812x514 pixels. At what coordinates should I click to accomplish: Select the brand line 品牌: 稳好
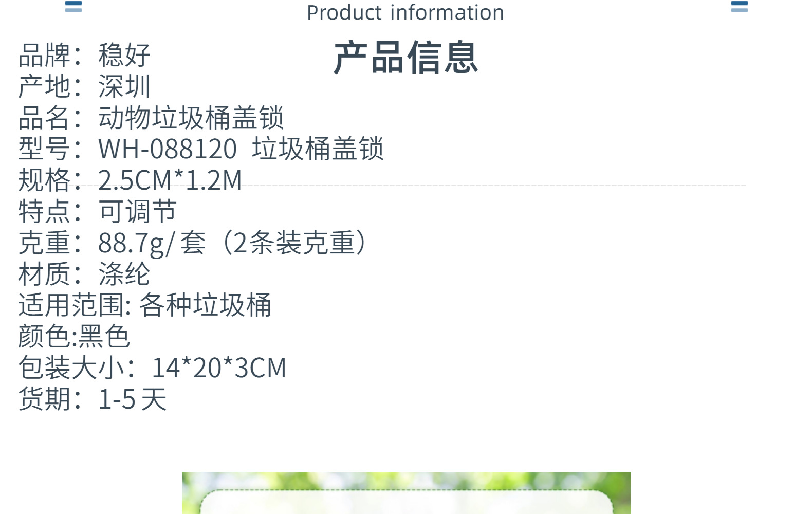pos(84,55)
